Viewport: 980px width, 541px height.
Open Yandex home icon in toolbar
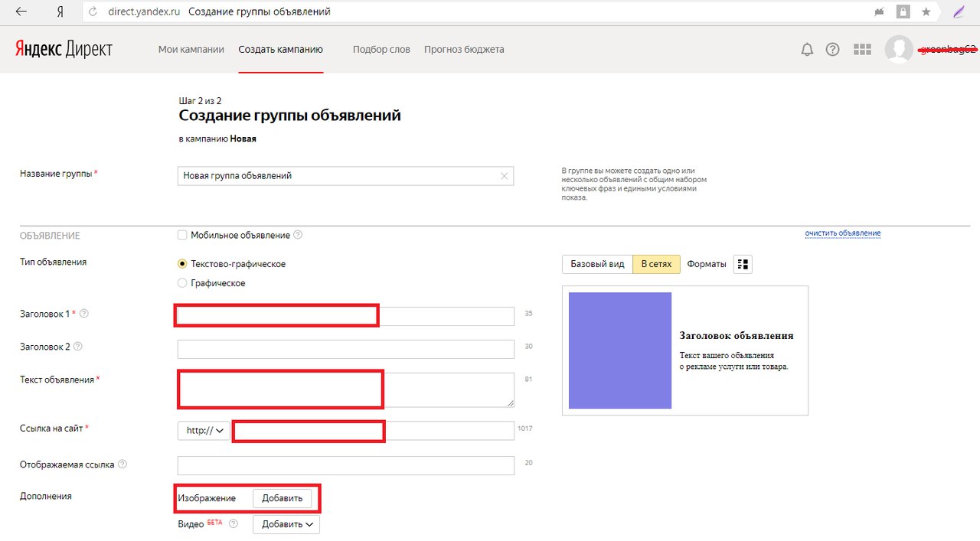[60, 12]
